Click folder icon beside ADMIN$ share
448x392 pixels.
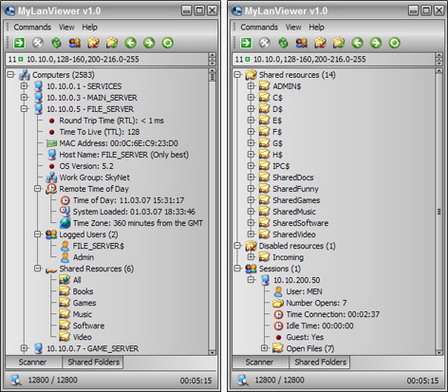click(264, 86)
